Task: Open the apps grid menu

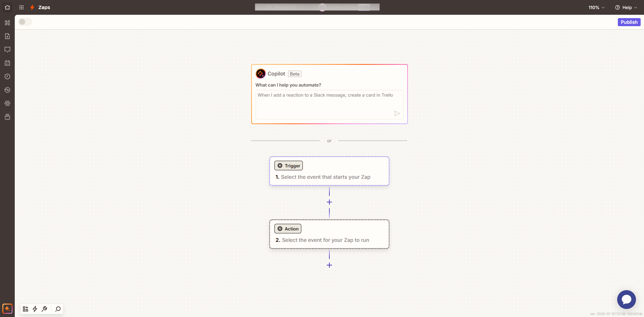Action: tap(21, 7)
